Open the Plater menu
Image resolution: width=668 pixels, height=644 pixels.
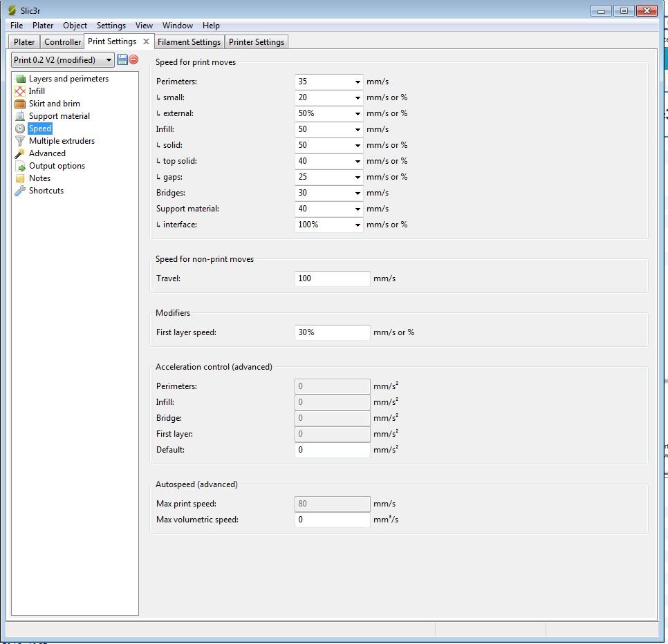click(43, 26)
